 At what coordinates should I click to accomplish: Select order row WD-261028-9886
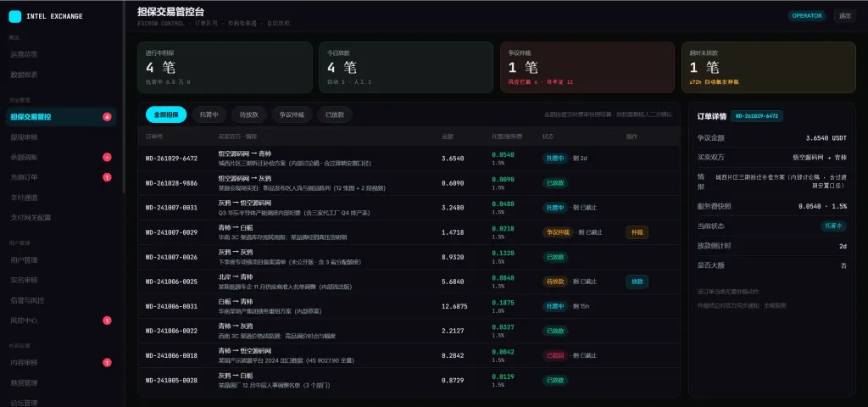tap(409, 183)
